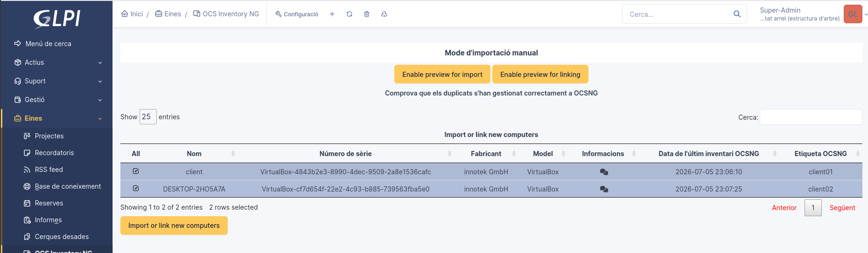This screenshot has height=253, width=868.
Task: Click Enable preview for import
Action: (442, 74)
